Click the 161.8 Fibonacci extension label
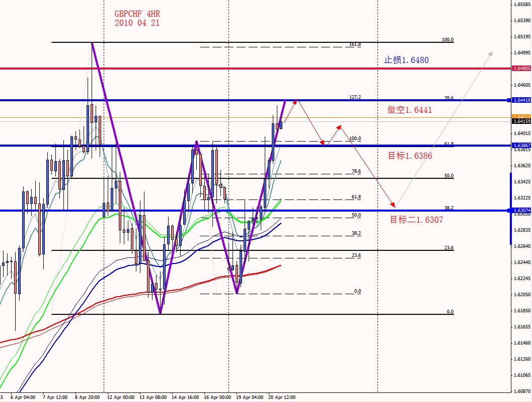 [x=355, y=44]
